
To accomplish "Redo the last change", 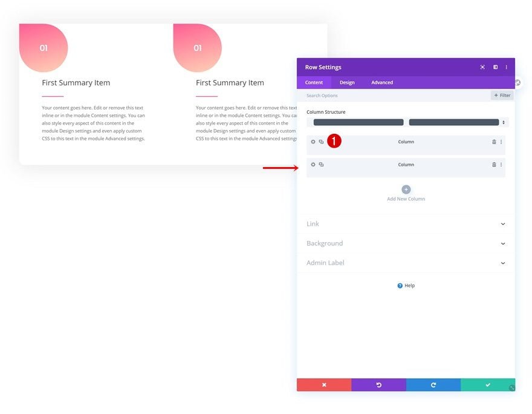I will click(x=433, y=384).
